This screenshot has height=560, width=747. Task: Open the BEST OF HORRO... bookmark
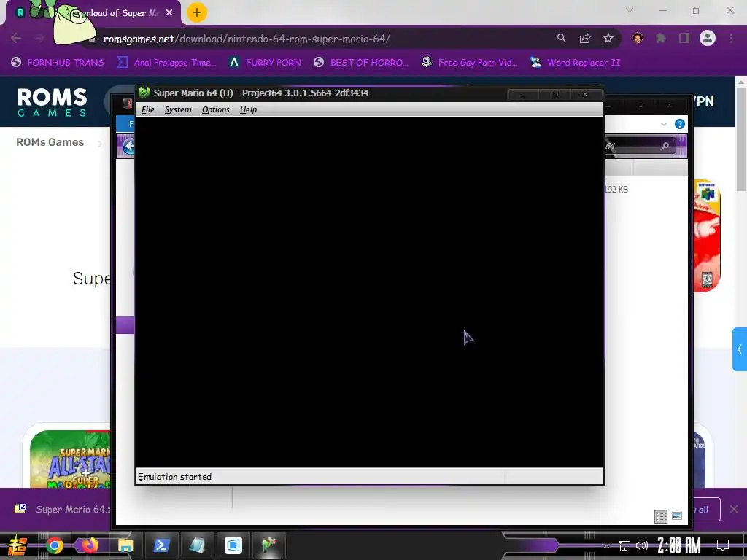[x=360, y=63]
